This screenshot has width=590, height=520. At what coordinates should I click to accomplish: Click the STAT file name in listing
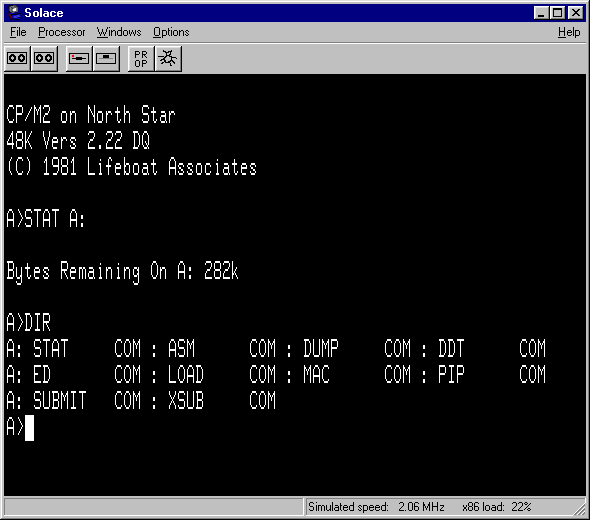50,348
